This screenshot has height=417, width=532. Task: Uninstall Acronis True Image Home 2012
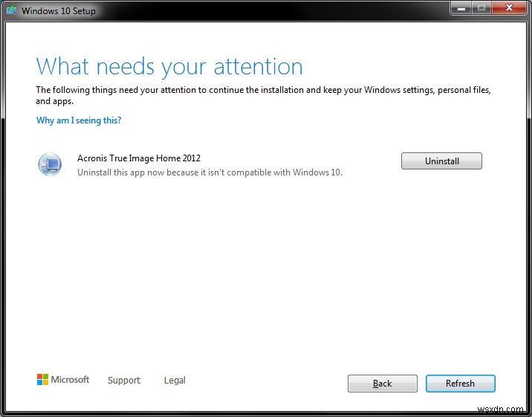[x=441, y=161]
